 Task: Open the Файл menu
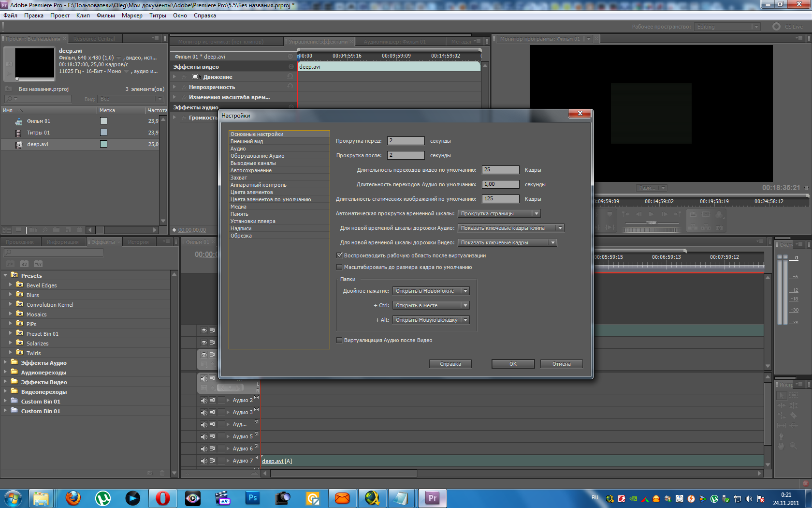click(x=11, y=15)
